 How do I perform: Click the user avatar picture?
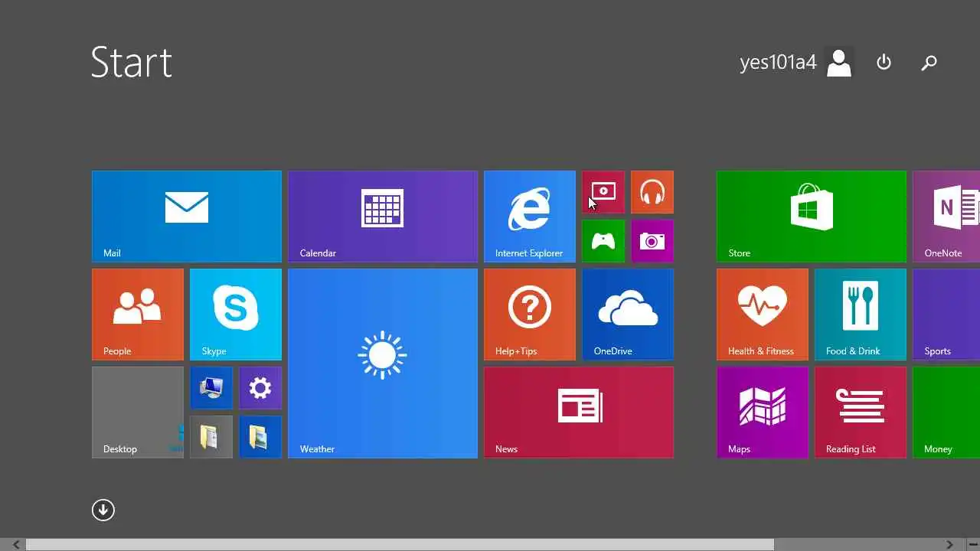[x=839, y=63]
